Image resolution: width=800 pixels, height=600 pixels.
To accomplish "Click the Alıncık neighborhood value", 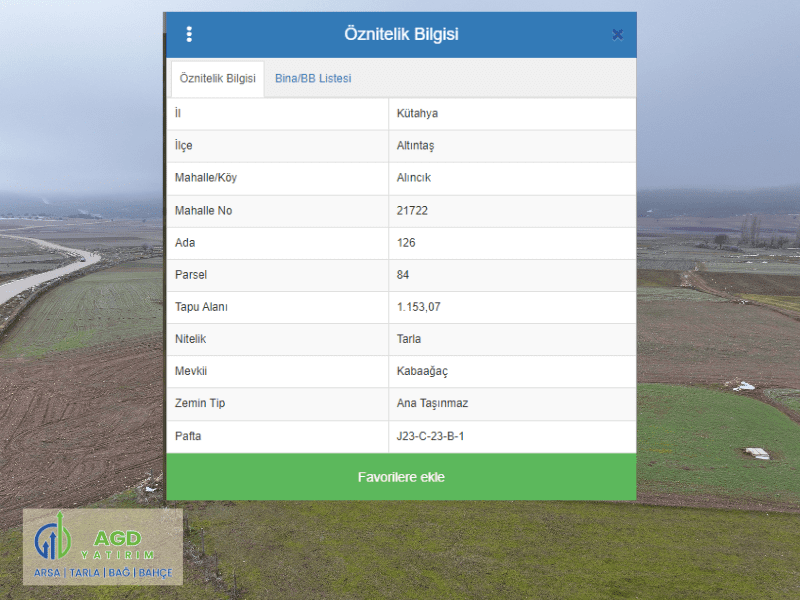I will [414, 178].
